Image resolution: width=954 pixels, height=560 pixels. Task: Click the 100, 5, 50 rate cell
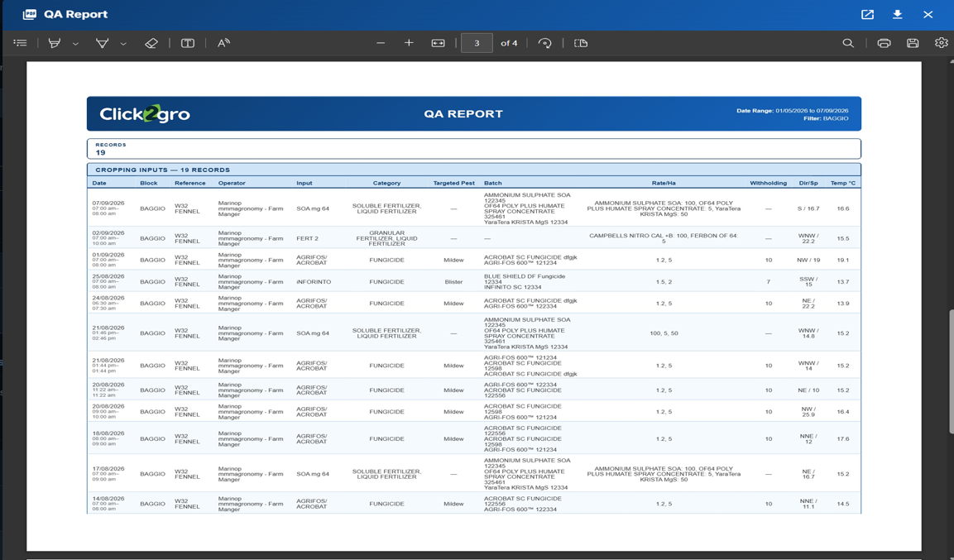[x=664, y=333]
